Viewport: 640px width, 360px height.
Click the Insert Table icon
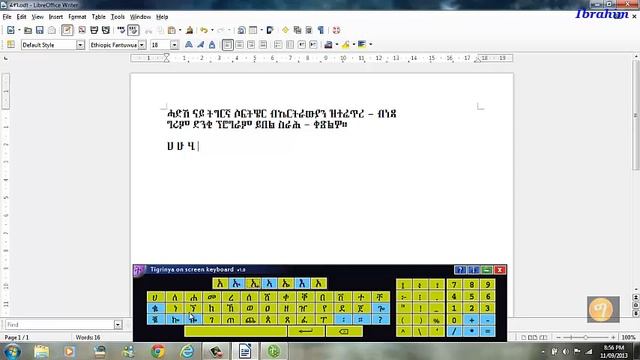(253, 30)
